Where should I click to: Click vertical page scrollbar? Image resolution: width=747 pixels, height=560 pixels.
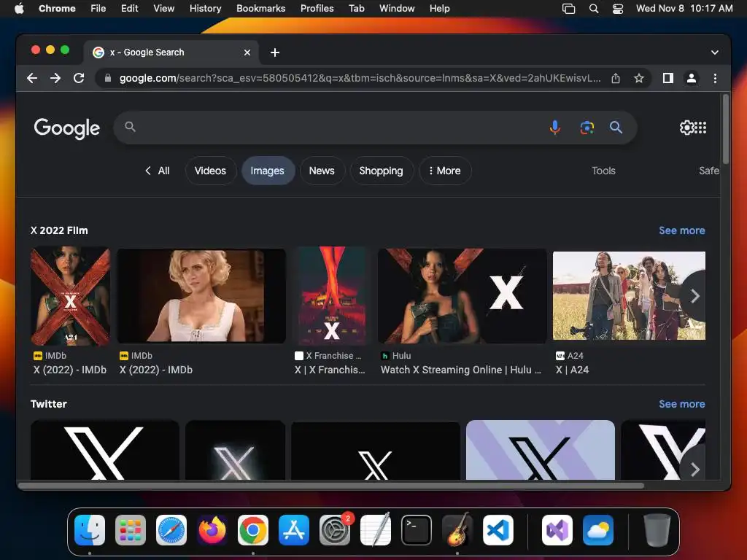point(726,130)
